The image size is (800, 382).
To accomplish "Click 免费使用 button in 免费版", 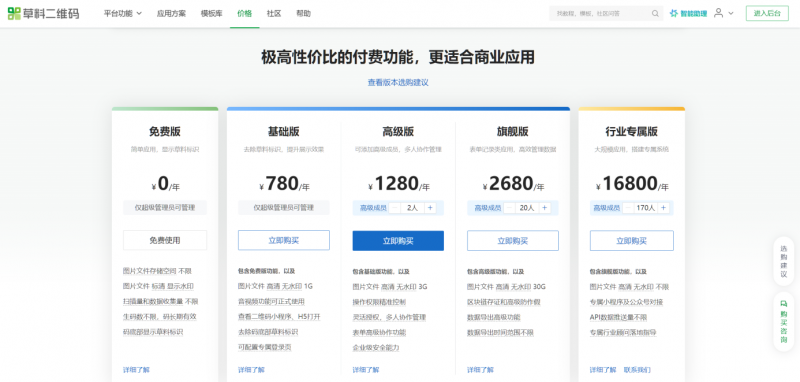I will 165,240.
